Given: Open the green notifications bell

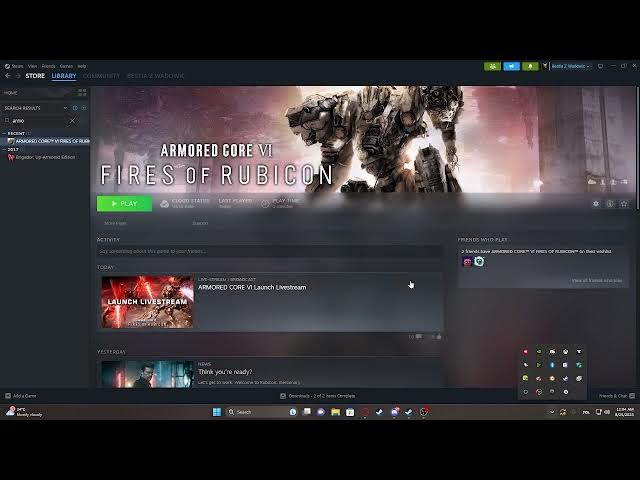Looking at the screenshot, I should click(530, 66).
